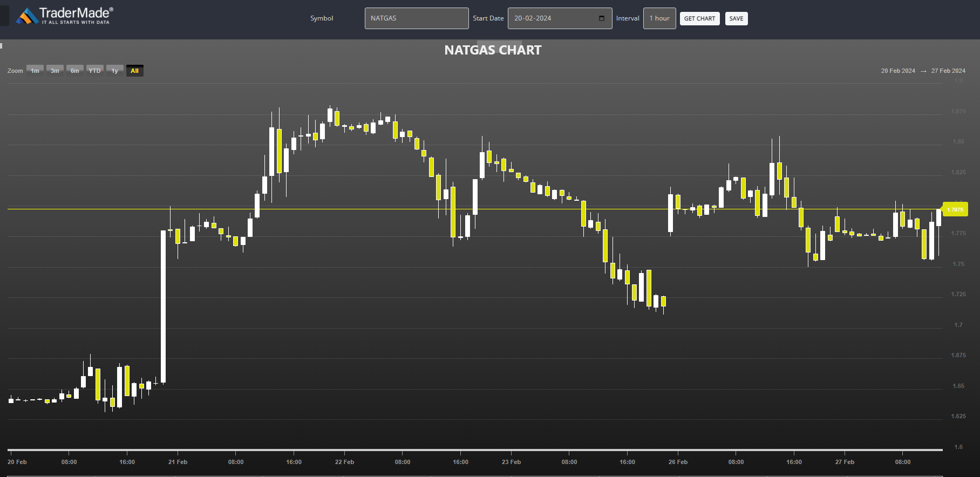
Task: Click the TraderMade logo
Action: click(x=64, y=16)
